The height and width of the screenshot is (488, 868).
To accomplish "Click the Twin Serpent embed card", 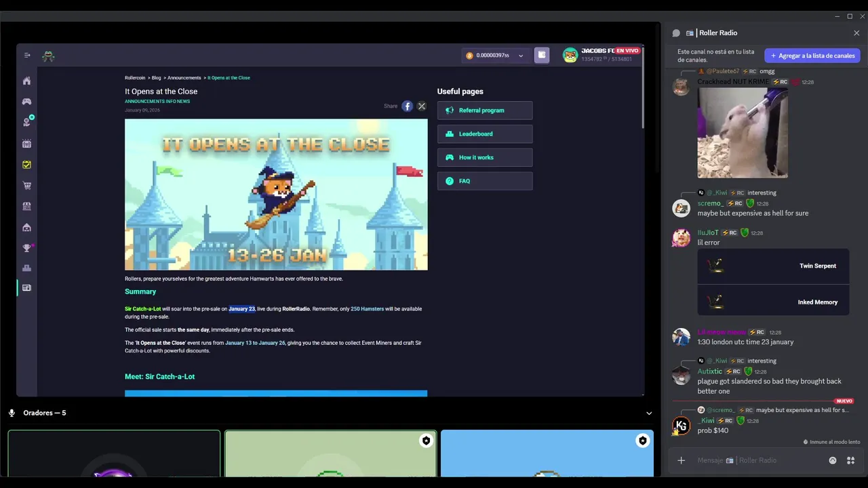I will 773,266.
